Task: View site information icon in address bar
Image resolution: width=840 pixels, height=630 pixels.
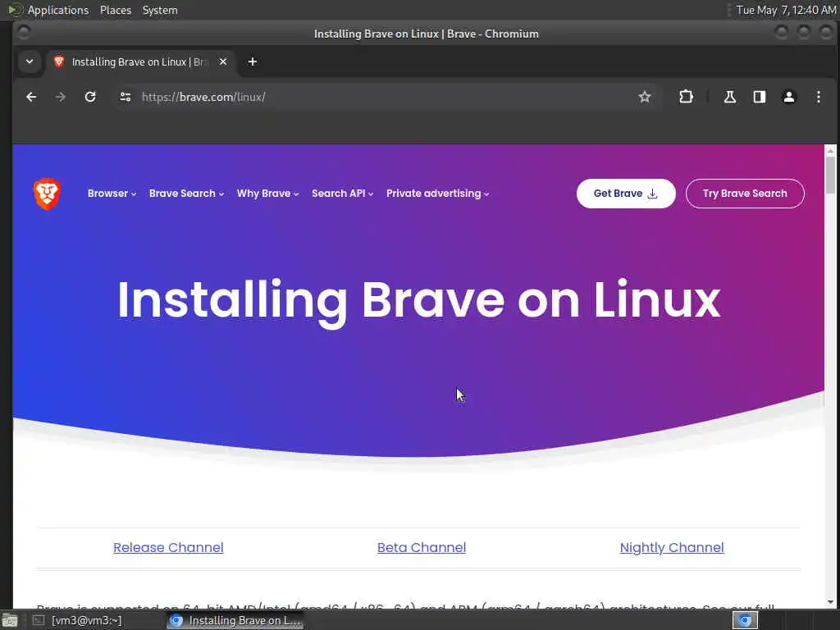Action: pos(126,97)
